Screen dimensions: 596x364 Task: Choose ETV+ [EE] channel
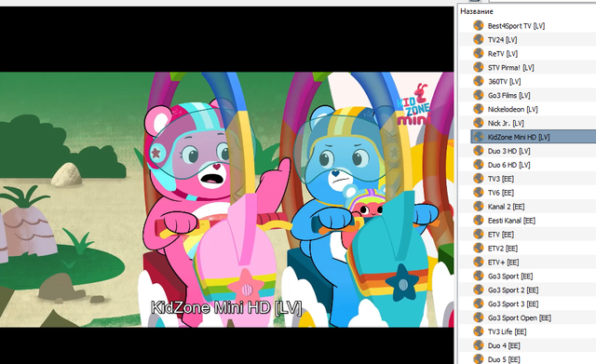(503, 263)
